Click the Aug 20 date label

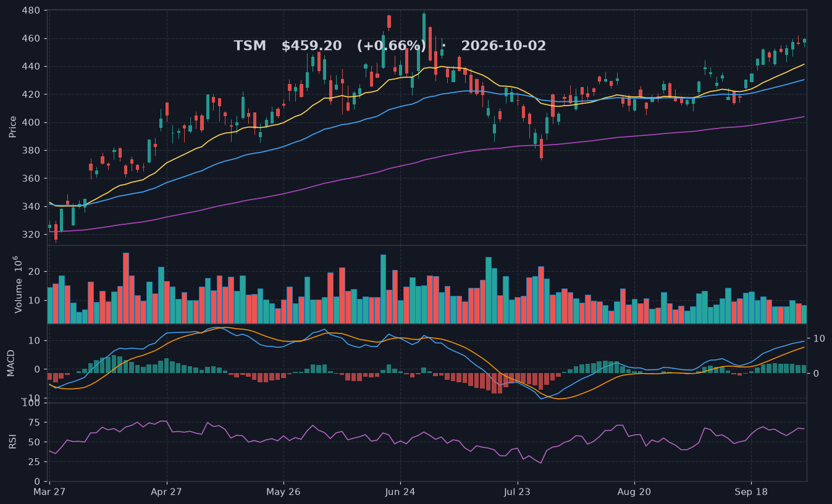pos(634,492)
